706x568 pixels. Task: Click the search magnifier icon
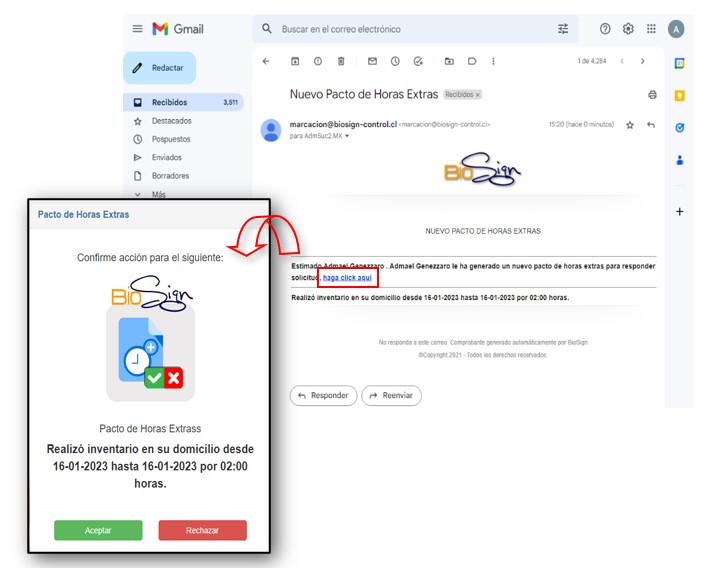click(267, 29)
